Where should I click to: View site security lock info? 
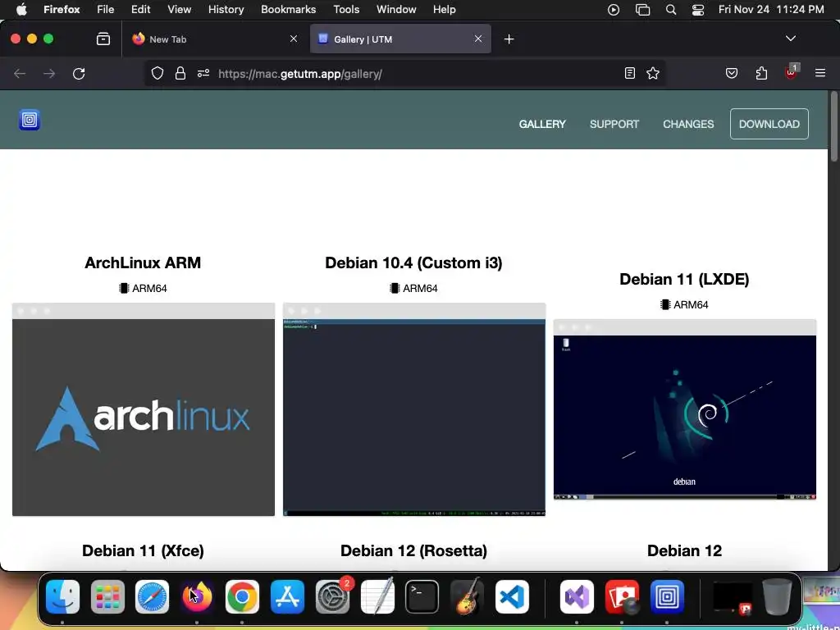(x=180, y=73)
